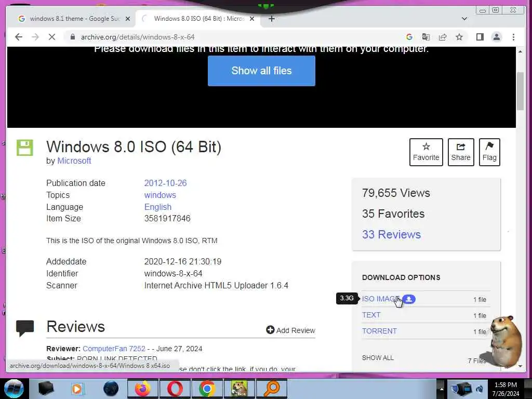The height and width of the screenshot is (399, 532).
Task: Open the dark globe taskbar icon
Action: (111, 389)
